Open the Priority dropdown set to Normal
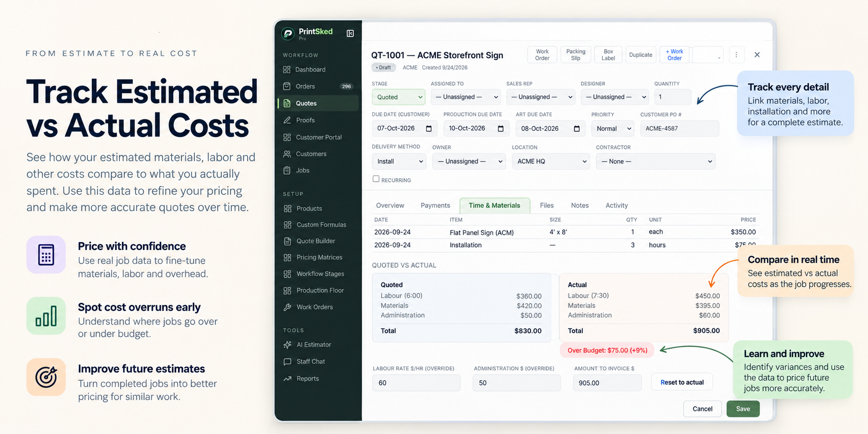The image size is (868, 434). click(613, 129)
